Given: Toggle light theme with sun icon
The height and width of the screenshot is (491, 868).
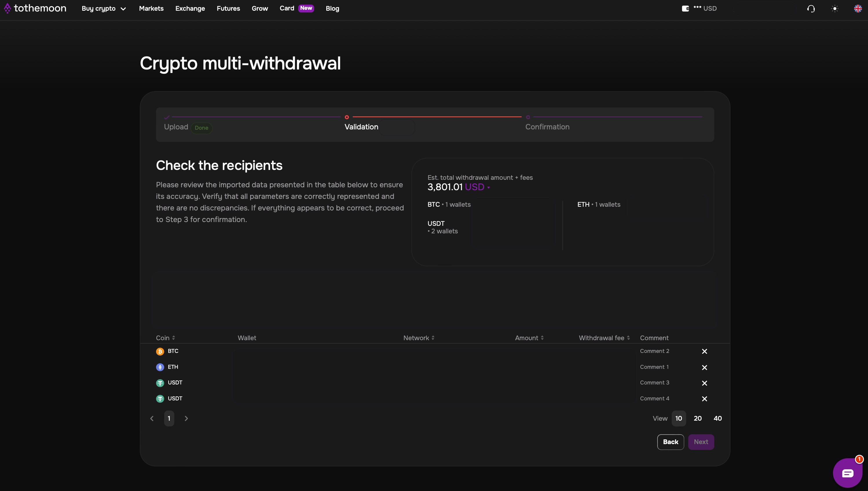Looking at the screenshot, I should coord(835,8).
